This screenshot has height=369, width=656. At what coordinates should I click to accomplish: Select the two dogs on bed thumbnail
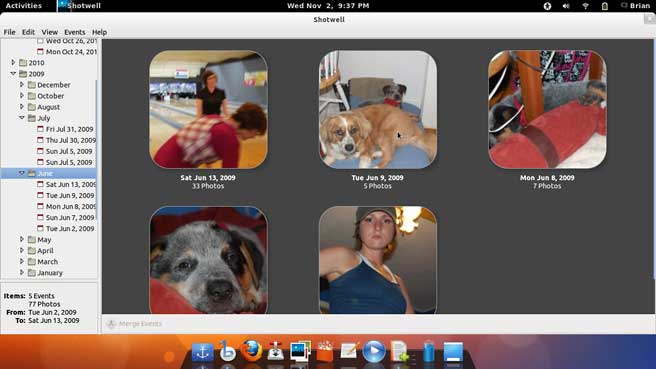[x=378, y=110]
